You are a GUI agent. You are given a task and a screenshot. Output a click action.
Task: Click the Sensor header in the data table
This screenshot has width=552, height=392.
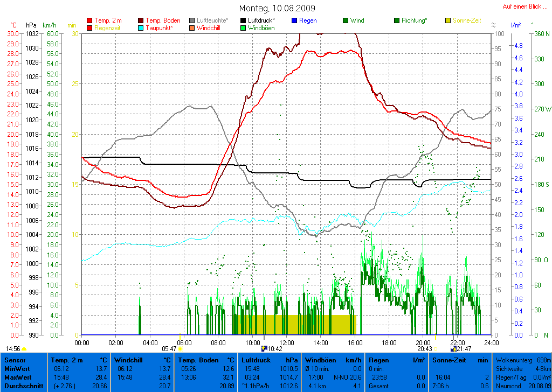click(x=15, y=360)
